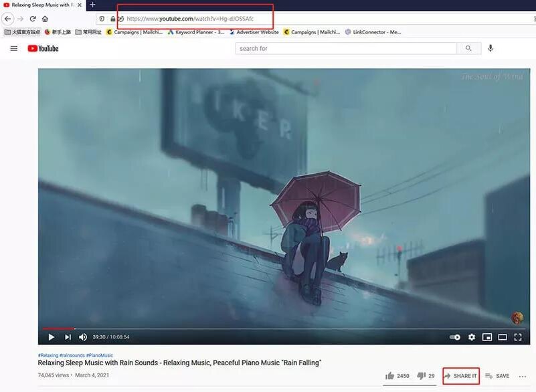Click the March 4, 2021 date

(92, 375)
